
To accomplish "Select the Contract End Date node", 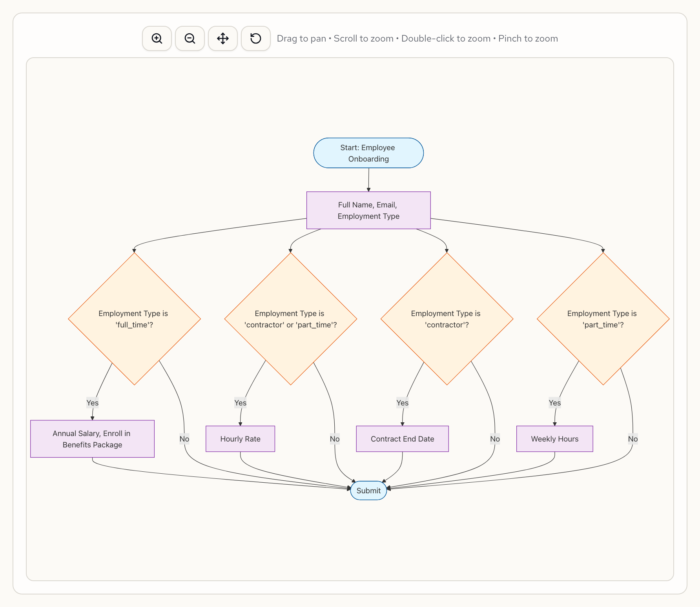I will [402, 439].
